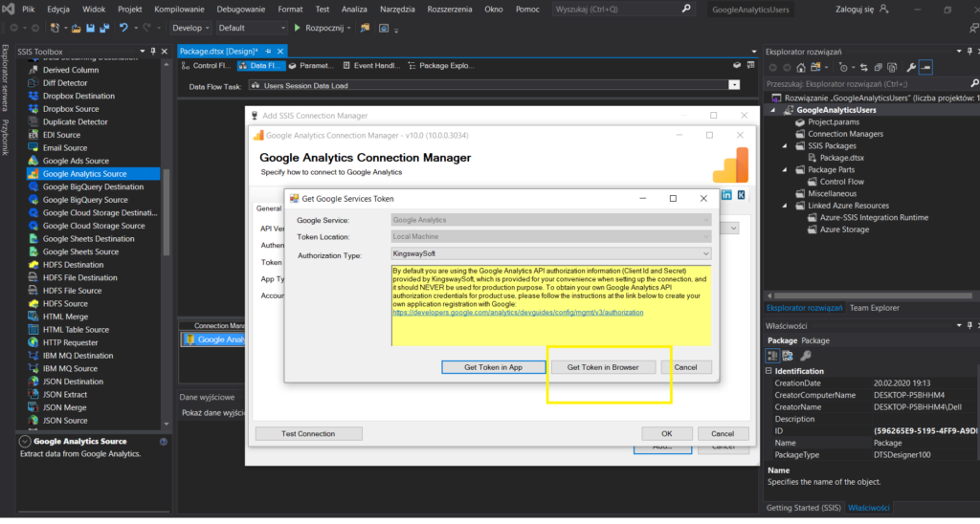980x524 pixels.
Task: Pick HTTP Requester toolbox item
Action: point(70,342)
